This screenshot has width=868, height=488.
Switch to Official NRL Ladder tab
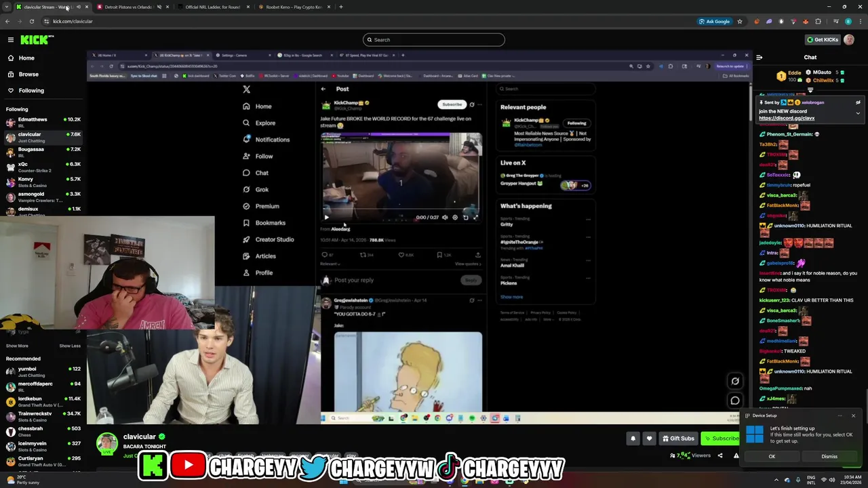213,7
